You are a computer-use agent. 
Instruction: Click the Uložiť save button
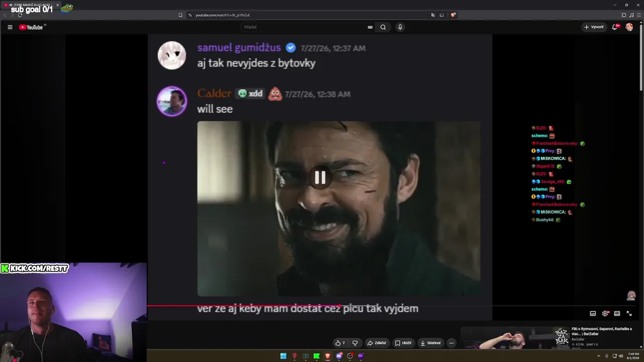[403, 343]
